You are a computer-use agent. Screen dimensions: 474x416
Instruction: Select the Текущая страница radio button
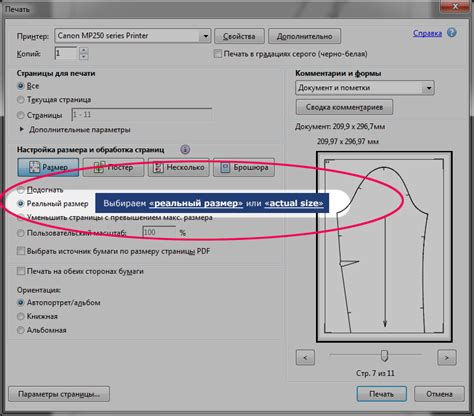point(21,100)
